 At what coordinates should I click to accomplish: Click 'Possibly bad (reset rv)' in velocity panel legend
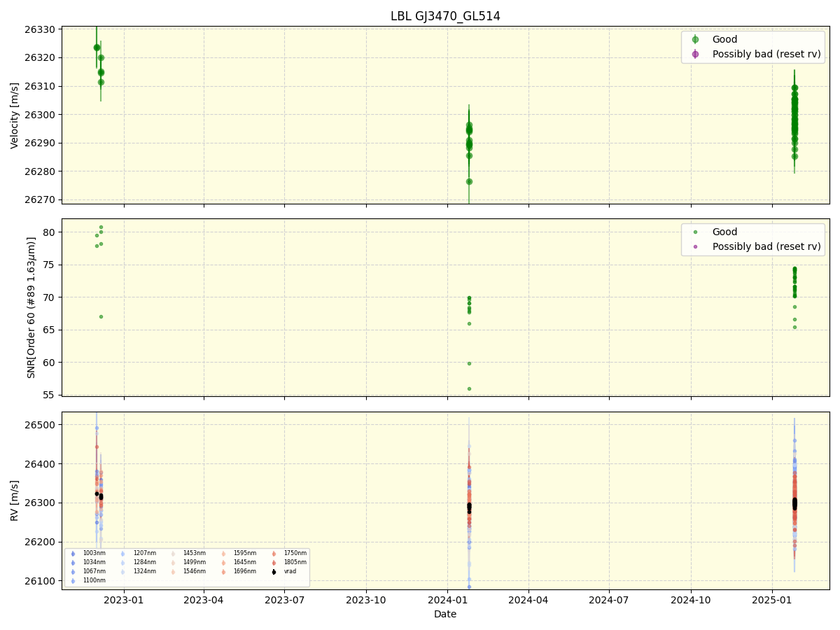(x=766, y=54)
